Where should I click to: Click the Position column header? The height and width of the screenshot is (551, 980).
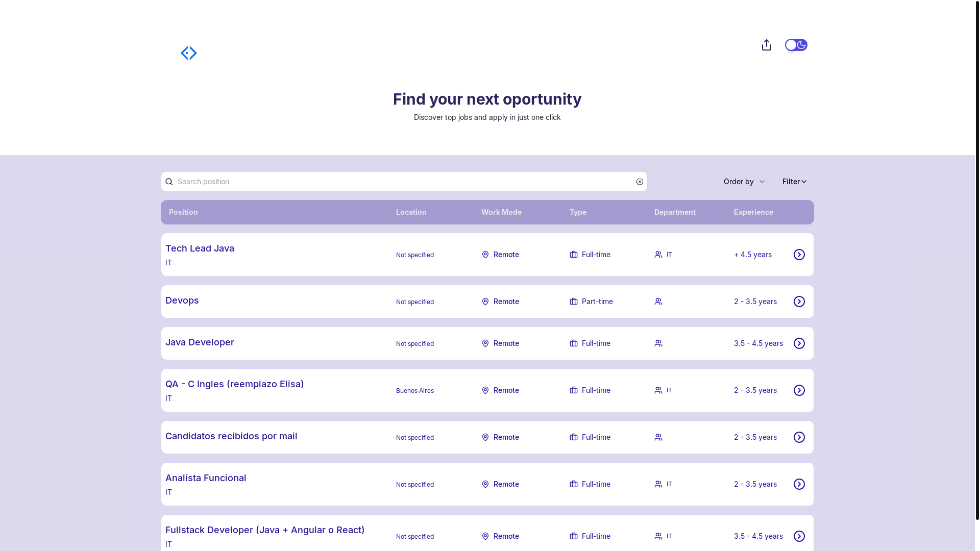coord(183,212)
